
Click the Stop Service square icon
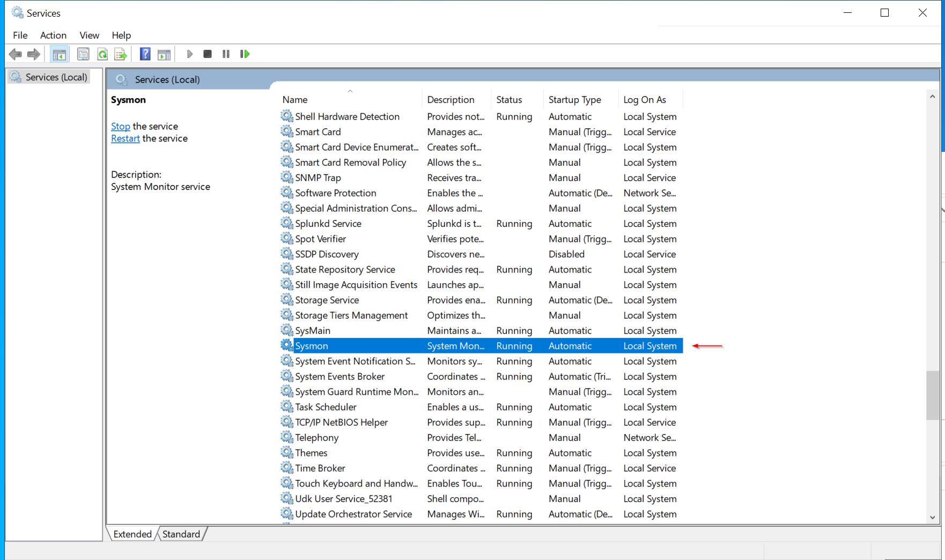(208, 54)
